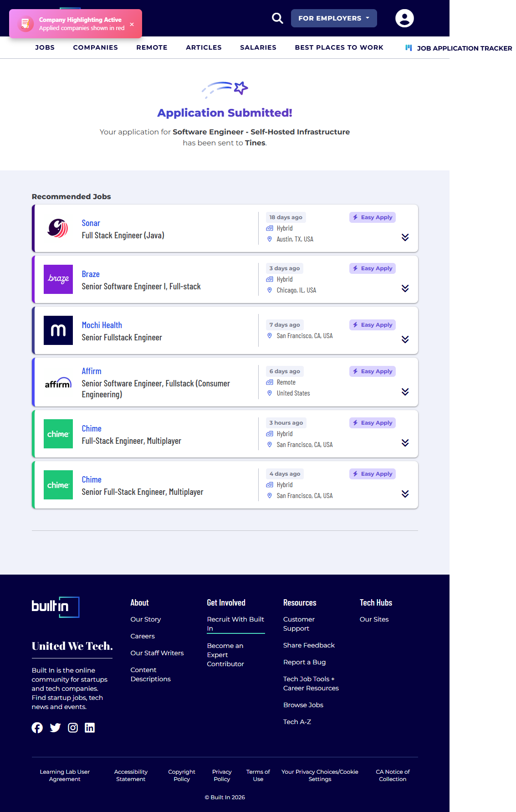This screenshot has height=812, width=516.
Task: Open the Report a Bug footer link
Action: coord(304,662)
